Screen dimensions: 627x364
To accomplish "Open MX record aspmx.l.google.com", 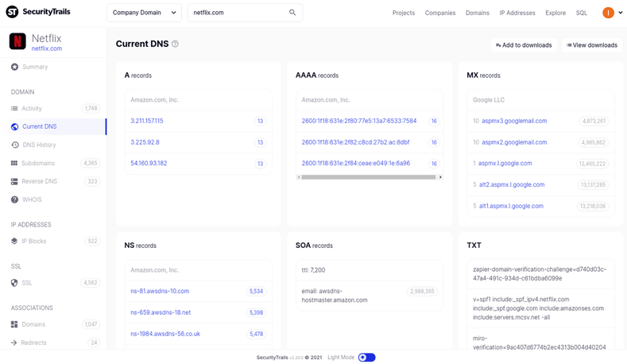I will (505, 163).
